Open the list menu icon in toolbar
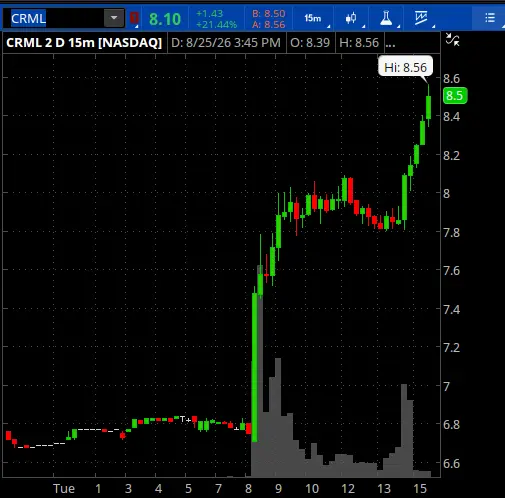 pyautogui.click(x=490, y=18)
